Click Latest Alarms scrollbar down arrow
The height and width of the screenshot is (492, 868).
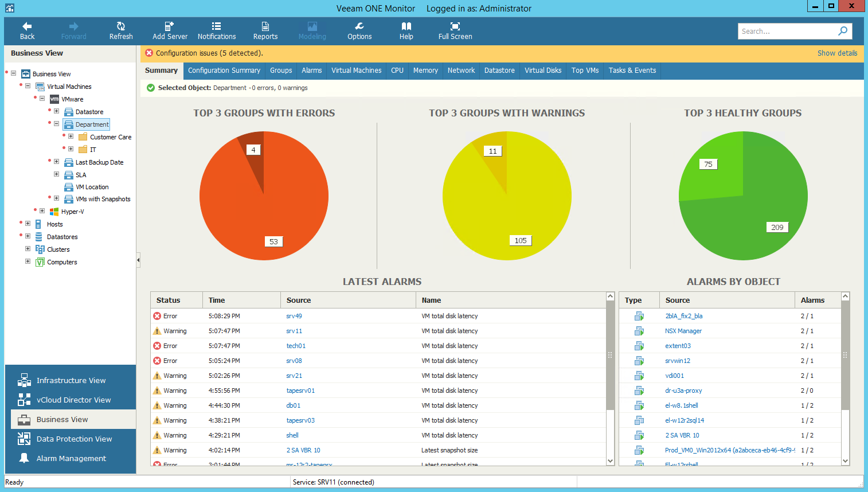pyautogui.click(x=610, y=461)
